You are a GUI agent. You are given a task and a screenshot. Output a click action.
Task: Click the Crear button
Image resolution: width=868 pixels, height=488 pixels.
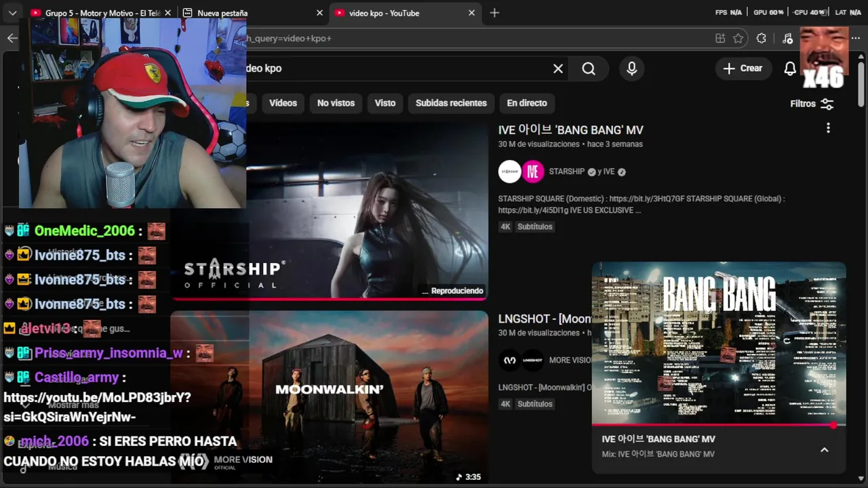(743, 68)
